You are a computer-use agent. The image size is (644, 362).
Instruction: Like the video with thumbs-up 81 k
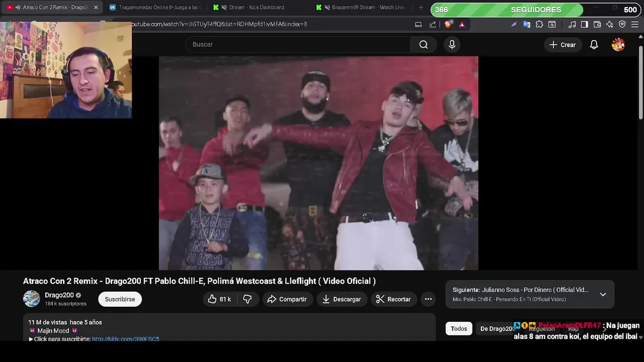click(x=219, y=299)
